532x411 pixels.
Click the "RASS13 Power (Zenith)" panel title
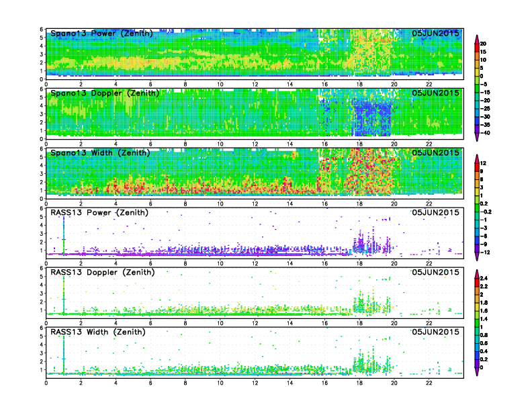(x=99, y=213)
